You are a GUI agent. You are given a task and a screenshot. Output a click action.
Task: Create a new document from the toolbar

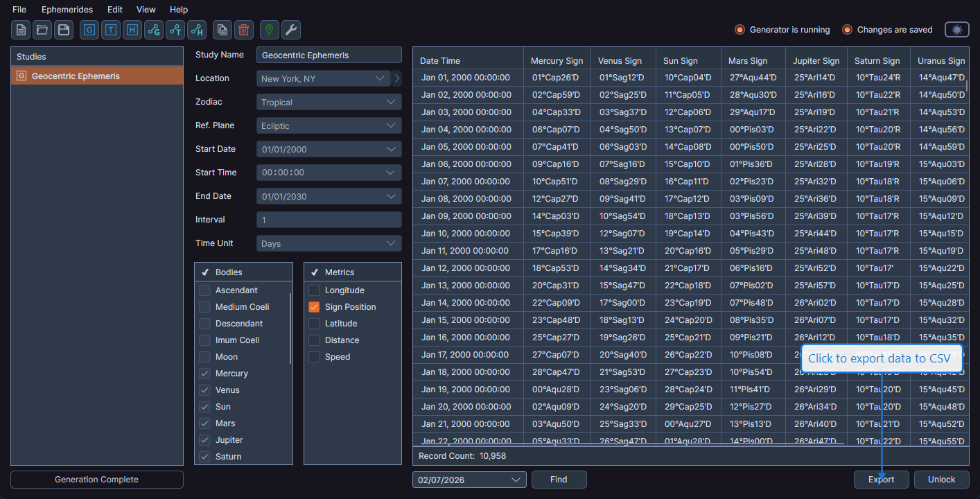point(21,30)
